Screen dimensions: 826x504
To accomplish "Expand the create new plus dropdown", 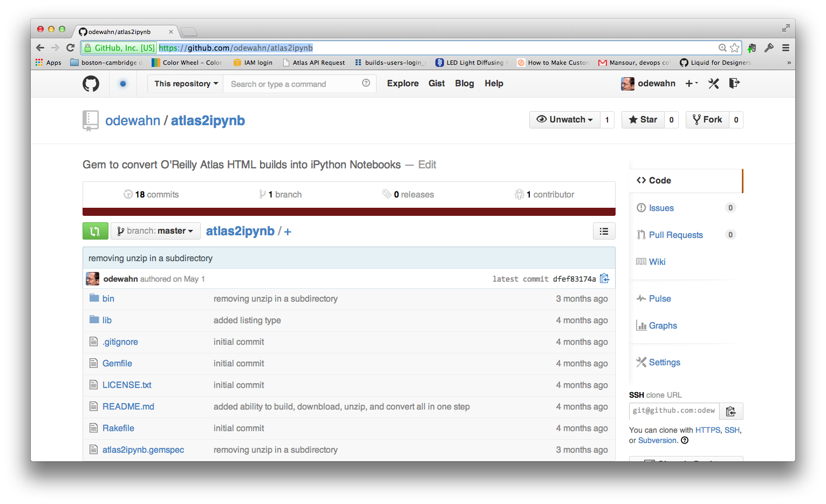I will click(x=691, y=84).
